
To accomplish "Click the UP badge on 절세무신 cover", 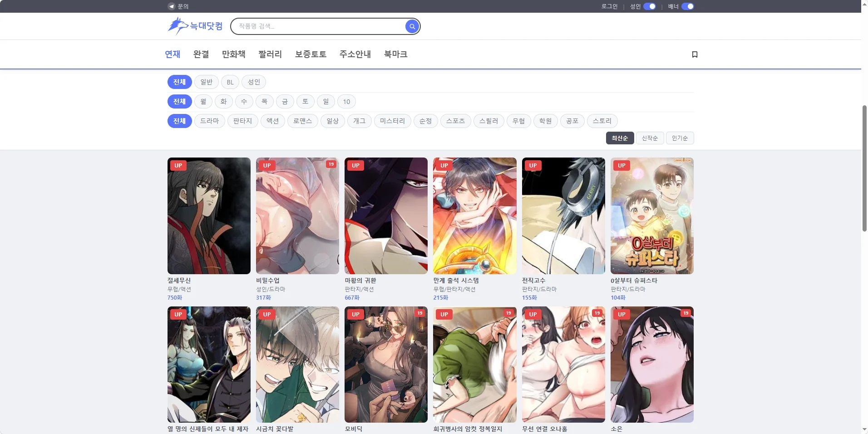I will pyautogui.click(x=178, y=166).
